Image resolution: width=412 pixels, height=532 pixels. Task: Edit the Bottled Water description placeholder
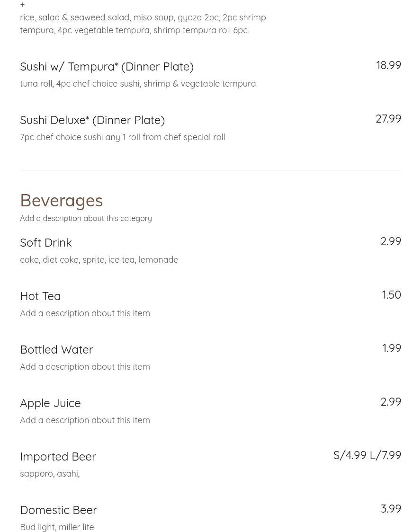85,367
